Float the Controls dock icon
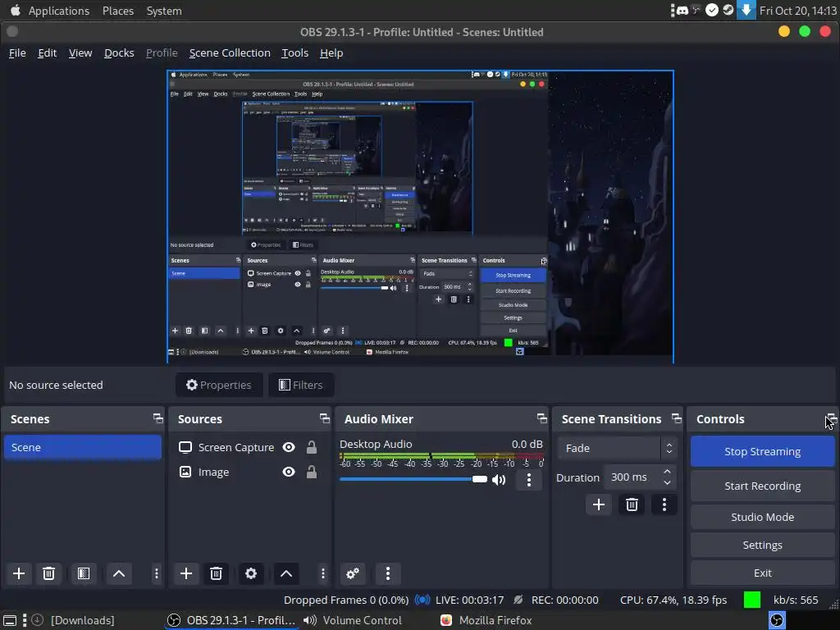Image resolution: width=840 pixels, height=630 pixels. [x=832, y=418]
